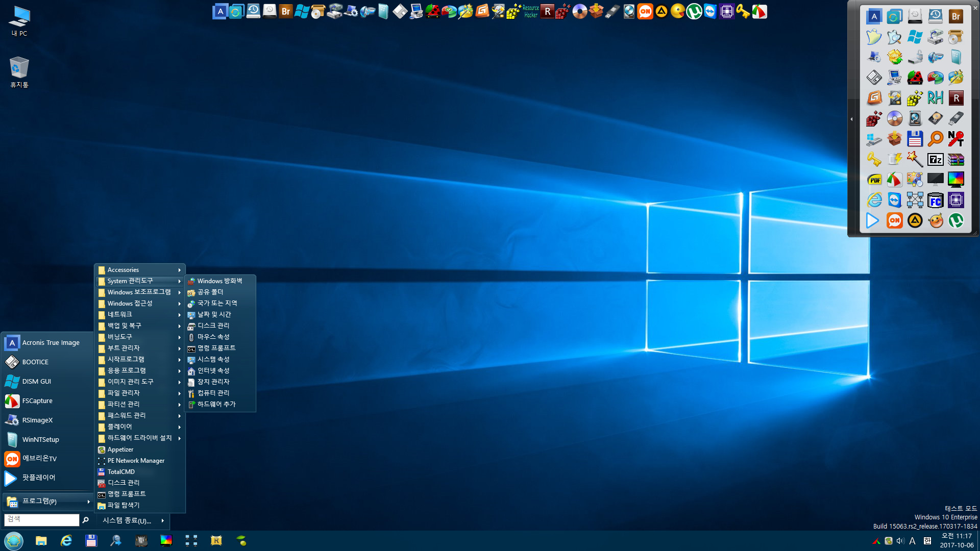Expand the 네트워크 submenu
The width and height of the screenshot is (980, 551).
pyautogui.click(x=140, y=315)
